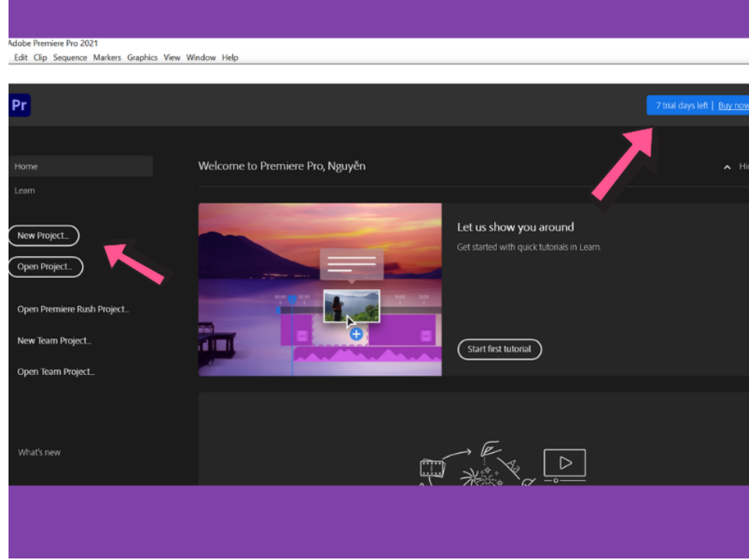
Task: Open the Window menu
Action: (x=201, y=57)
